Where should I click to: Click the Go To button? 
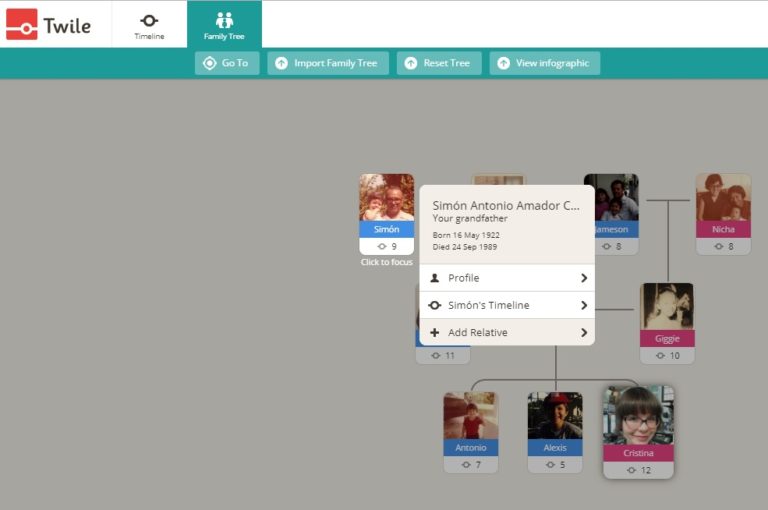(x=227, y=63)
